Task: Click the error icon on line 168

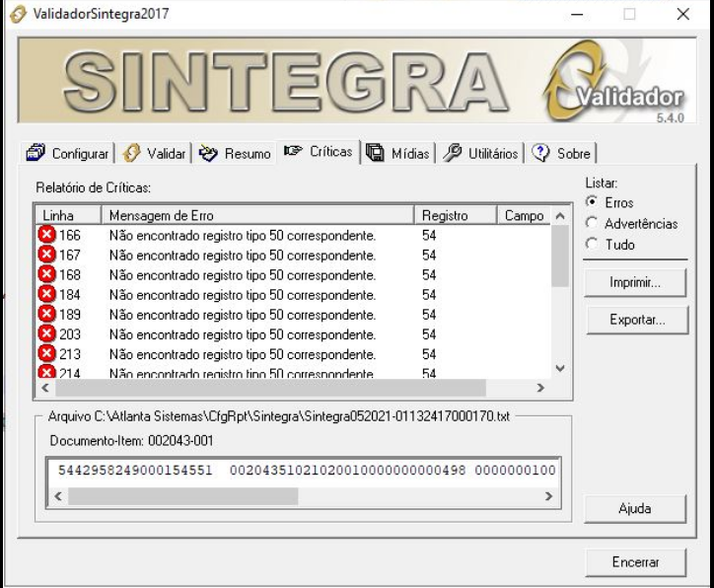Action: 46,274
